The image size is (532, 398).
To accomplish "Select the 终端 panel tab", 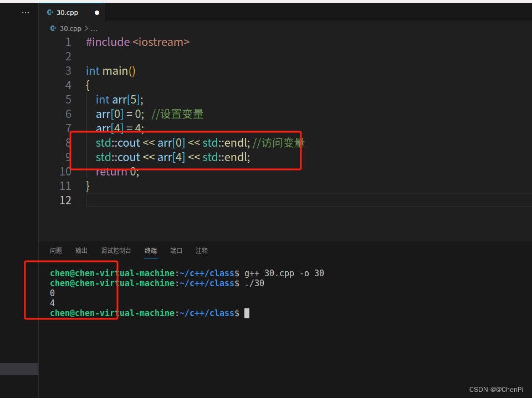I will (x=151, y=251).
